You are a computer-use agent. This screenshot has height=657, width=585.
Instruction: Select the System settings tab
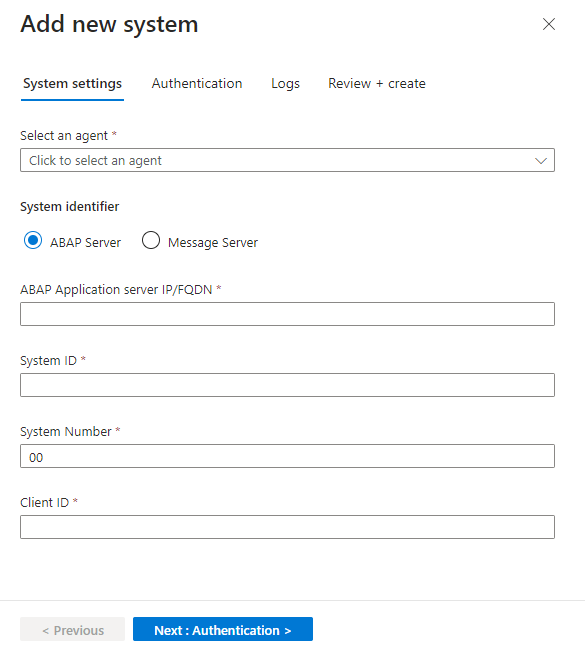point(72,83)
